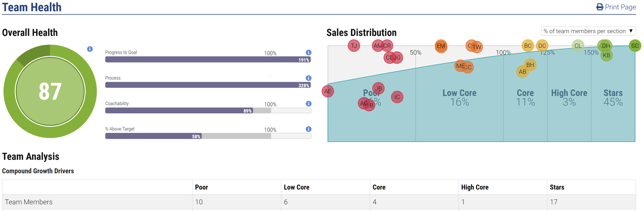Open the Process metric info icon
The image size is (644, 211).
click(x=308, y=78)
